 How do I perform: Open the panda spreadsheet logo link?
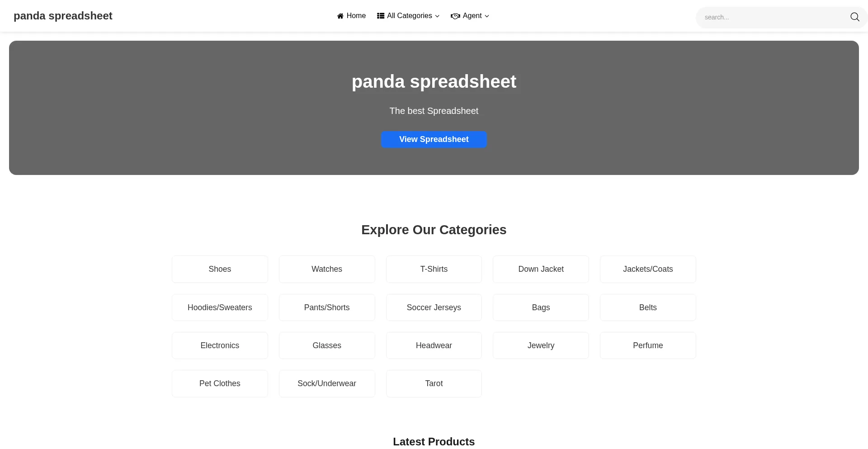pyautogui.click(x=63, y=15)
